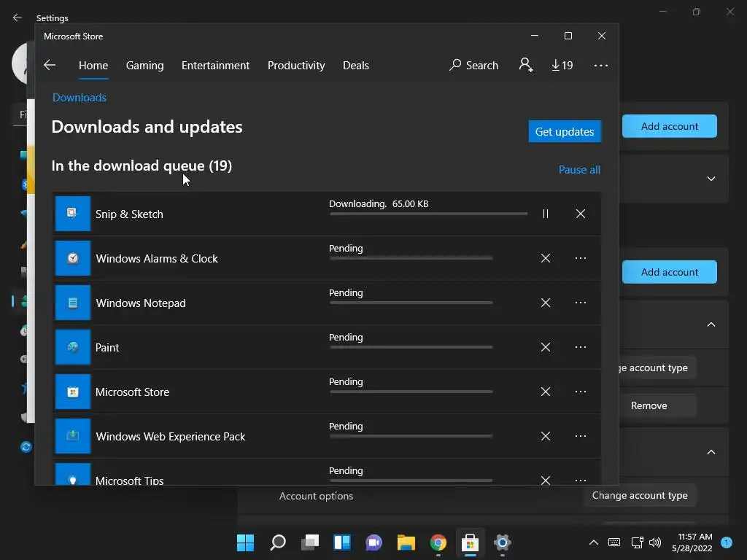The image size is (747, 560).
Task: Open the Store's top-right more options menu
Action: 601,65
